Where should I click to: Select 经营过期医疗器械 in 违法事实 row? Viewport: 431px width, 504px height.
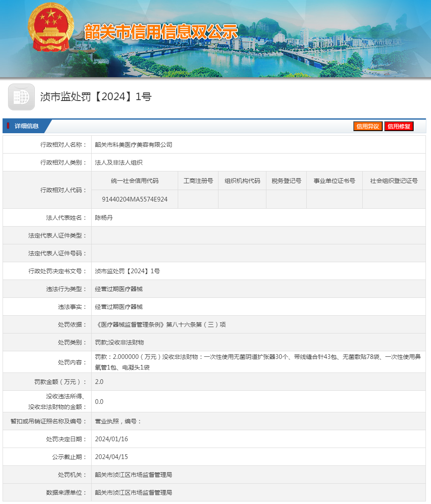pyautogui.click(x=119, y=307)
